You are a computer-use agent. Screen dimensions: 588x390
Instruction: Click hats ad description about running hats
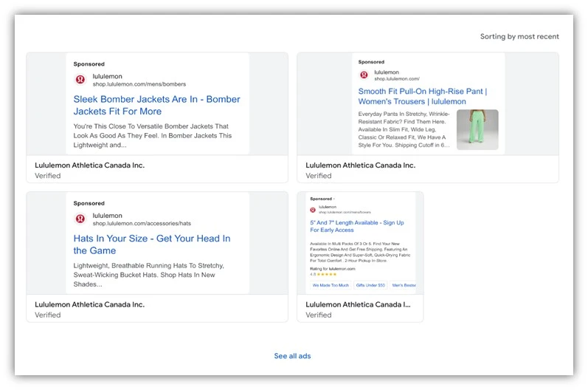pyautogui.click(x=149, y=275)
